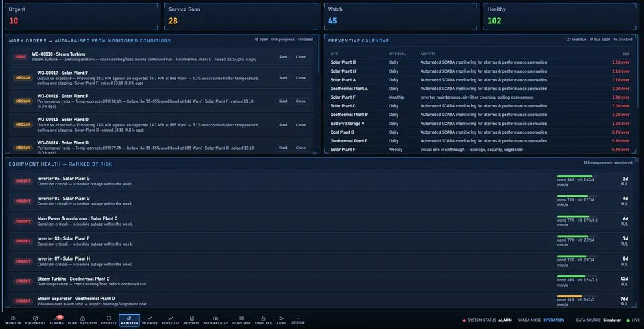Click the 1.2d over due value for Solar Plant B
The height and width of the screenshot is (329, 644).
(621, 62)
